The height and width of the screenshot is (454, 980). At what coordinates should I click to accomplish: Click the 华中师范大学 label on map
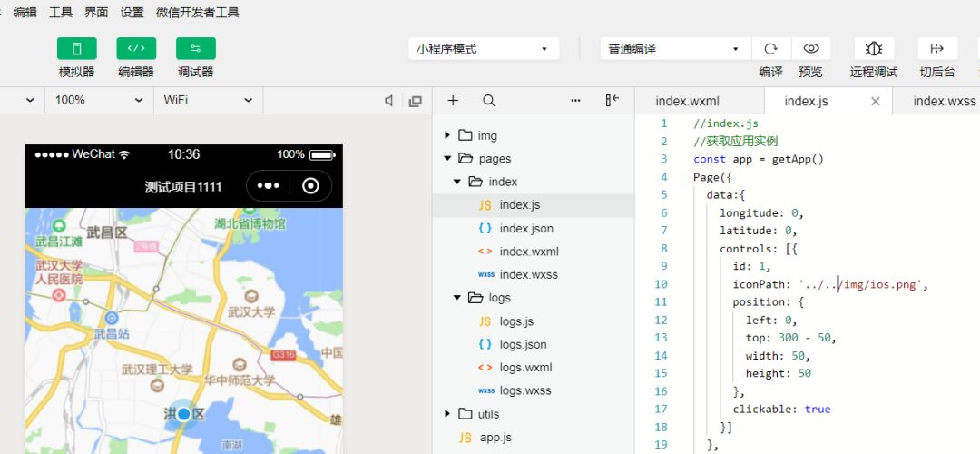240,380
